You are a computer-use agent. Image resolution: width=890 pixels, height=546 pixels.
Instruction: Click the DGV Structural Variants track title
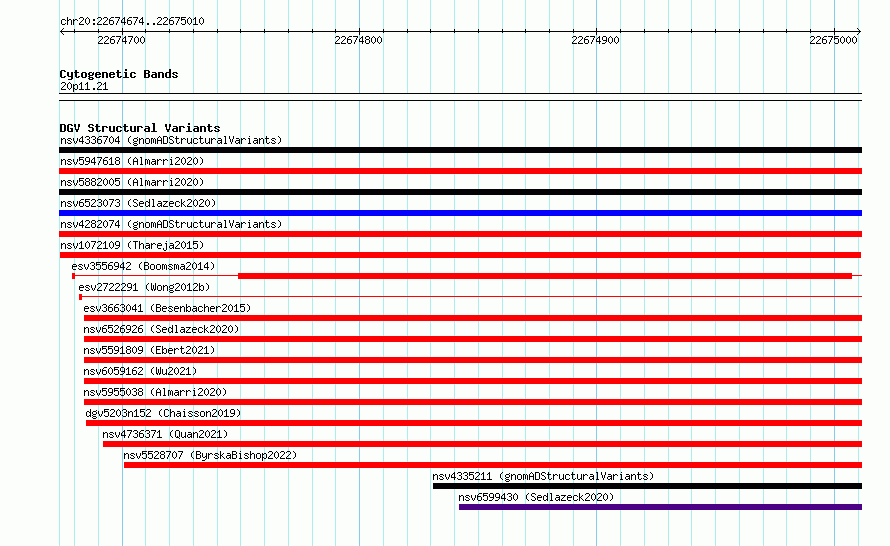click(x=140, y=128)
